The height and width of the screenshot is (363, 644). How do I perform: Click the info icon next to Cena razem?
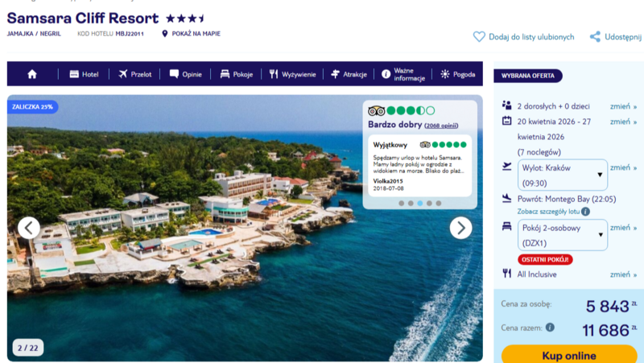coord(550,328)
